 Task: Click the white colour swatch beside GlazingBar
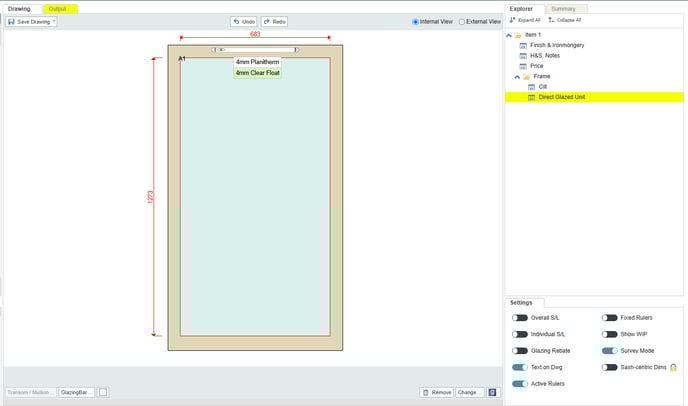[103, 393]
